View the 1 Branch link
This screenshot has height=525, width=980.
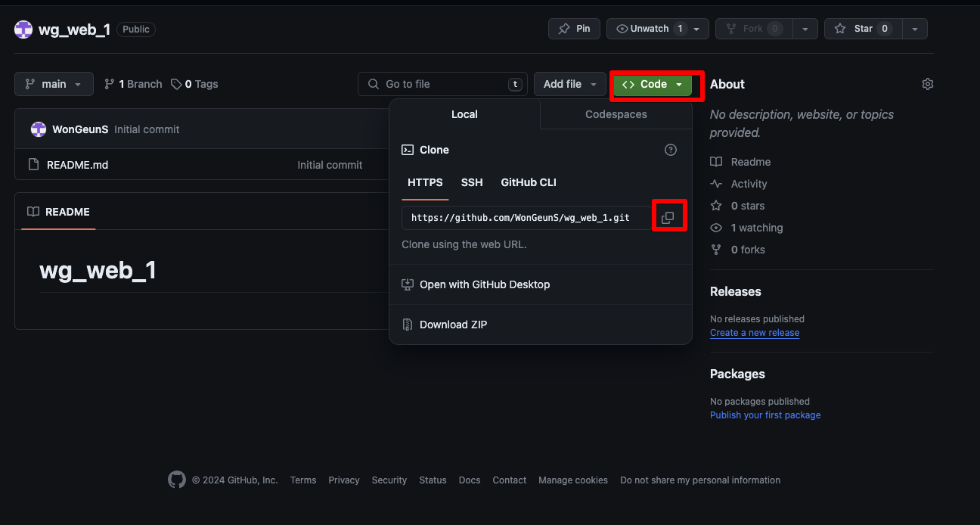click(133, 84)
